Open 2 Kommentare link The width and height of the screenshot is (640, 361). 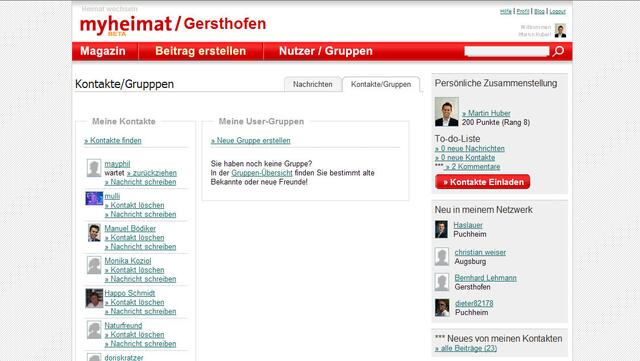[473, 167]
